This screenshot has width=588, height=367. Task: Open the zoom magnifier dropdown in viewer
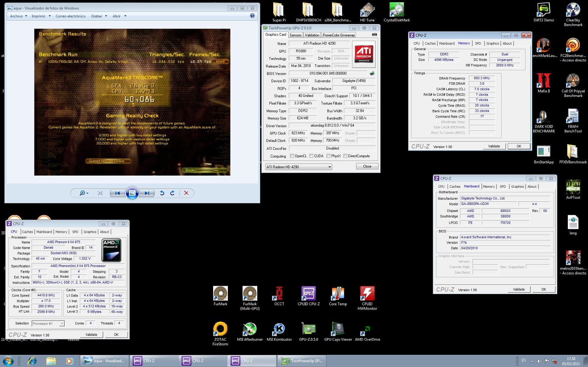[84, 193]
